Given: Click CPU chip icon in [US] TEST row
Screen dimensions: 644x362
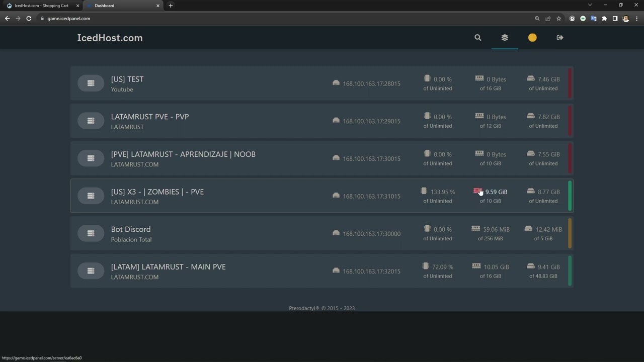Looking at the screenshot, I should 427,78.
